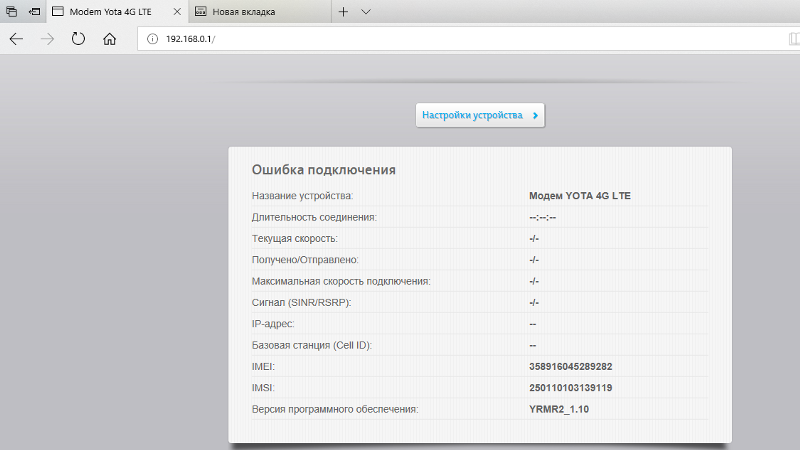The width and height of the screenshot is (800, 450).
Task: Select the label Сигнал (SINR/RSRP)
Action: click(301, 303)
